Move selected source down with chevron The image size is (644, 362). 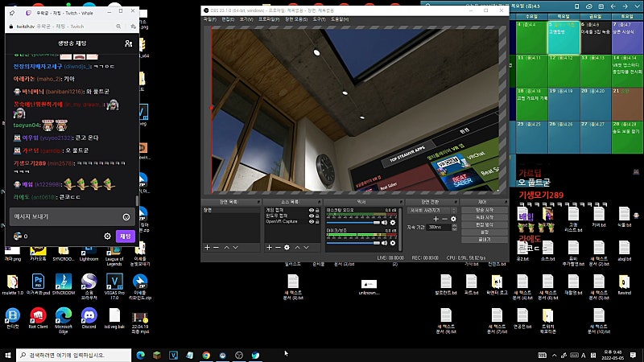pos(306,248)
